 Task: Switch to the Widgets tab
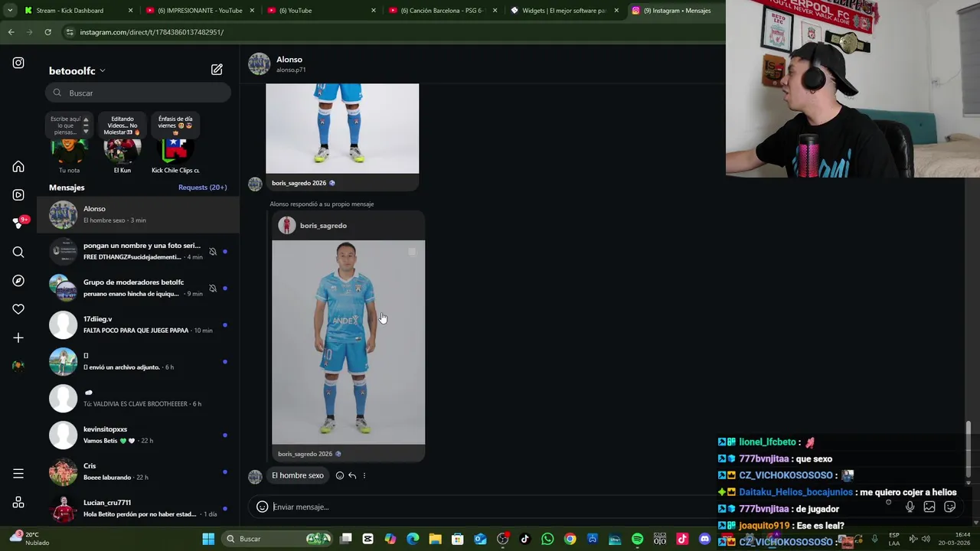click(x=564, y=11)
